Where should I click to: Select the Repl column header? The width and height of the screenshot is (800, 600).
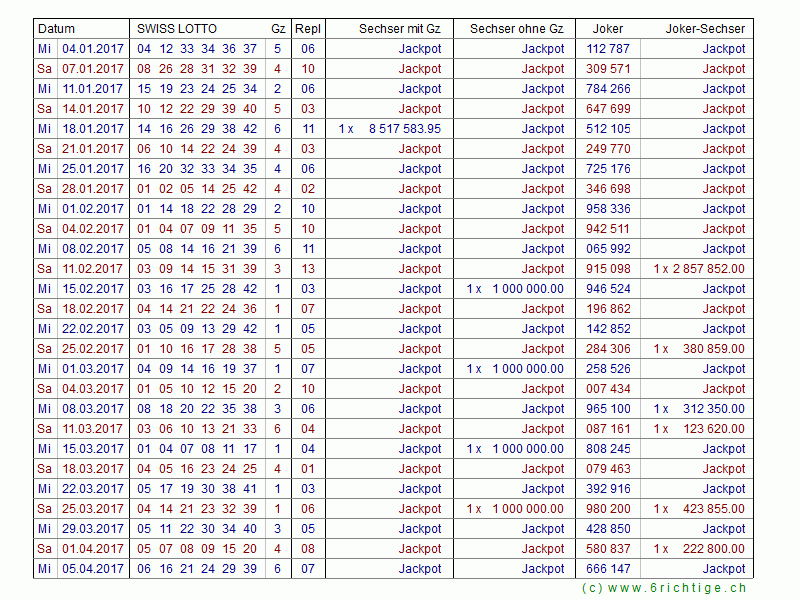(307, 29)
